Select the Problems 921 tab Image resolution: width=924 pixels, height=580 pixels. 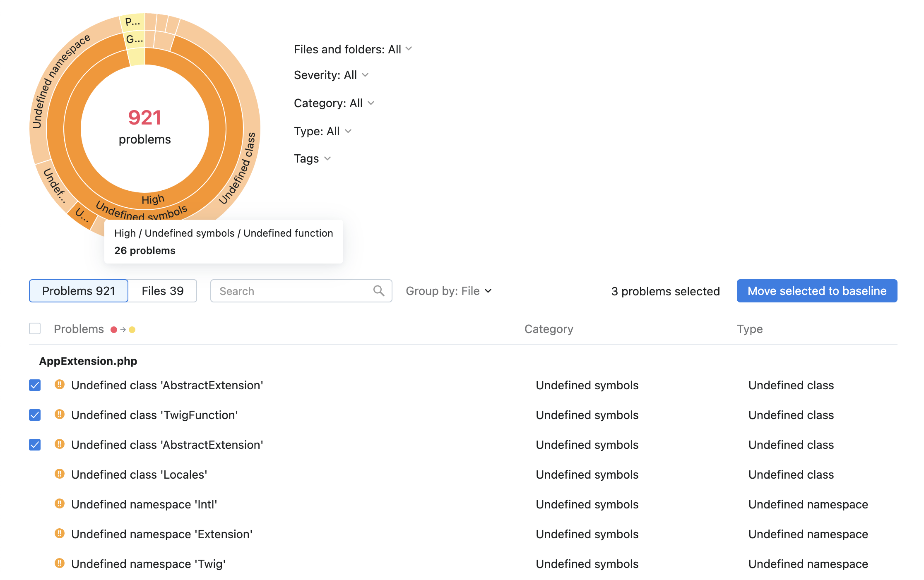point(79,291)
